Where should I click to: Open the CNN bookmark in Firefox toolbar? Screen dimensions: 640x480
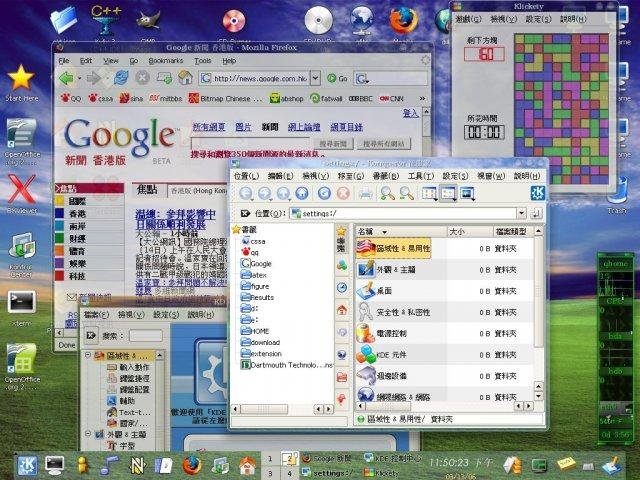[x=391, y=98]
